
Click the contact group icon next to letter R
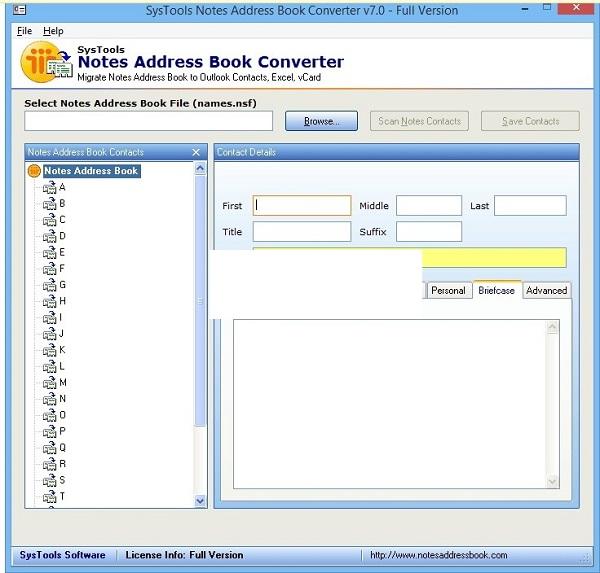(x=49, y=464)
